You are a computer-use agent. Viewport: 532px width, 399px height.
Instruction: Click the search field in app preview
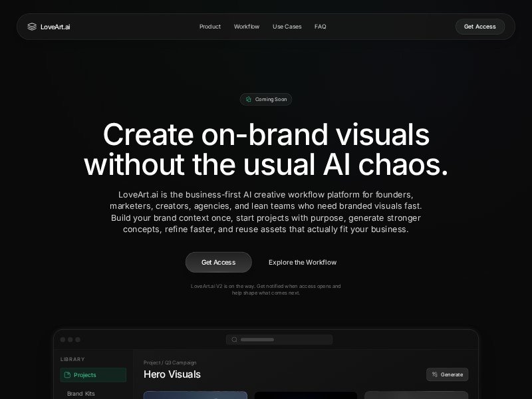(279, 340)
